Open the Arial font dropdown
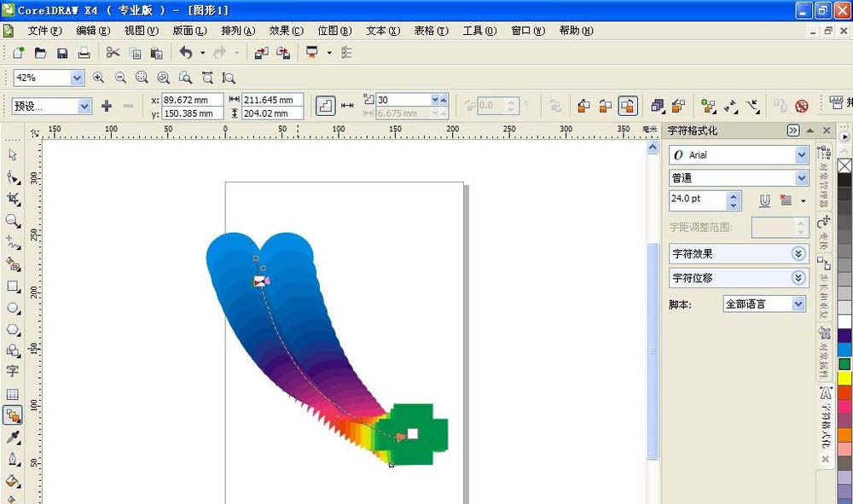The height and width of the screenshot is (504, 853). tap(801, 155)
